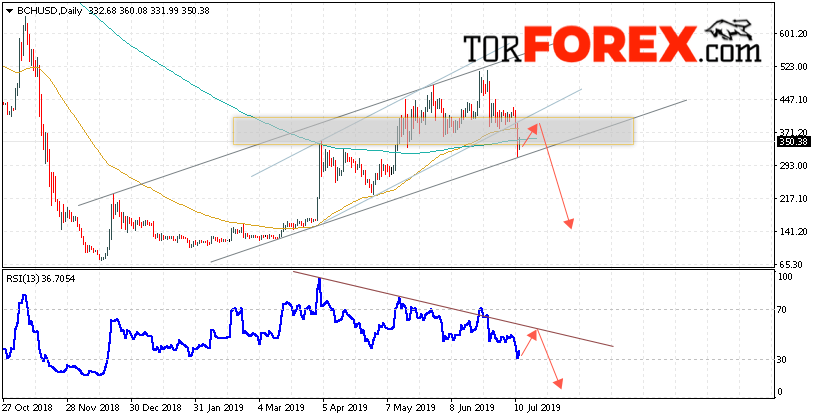Select the BCHUSD,Daily chart title
Viewport: 815px width, 419px height.
coord(49,10)
